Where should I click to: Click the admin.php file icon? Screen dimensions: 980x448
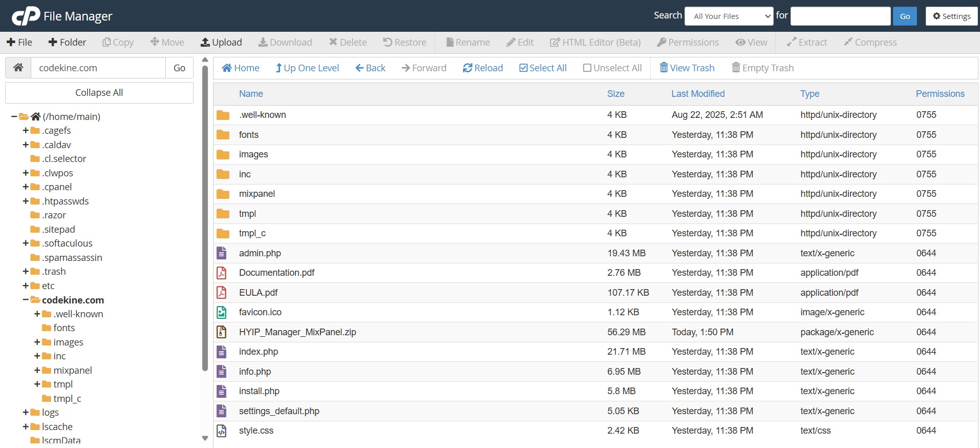[222, 253]
